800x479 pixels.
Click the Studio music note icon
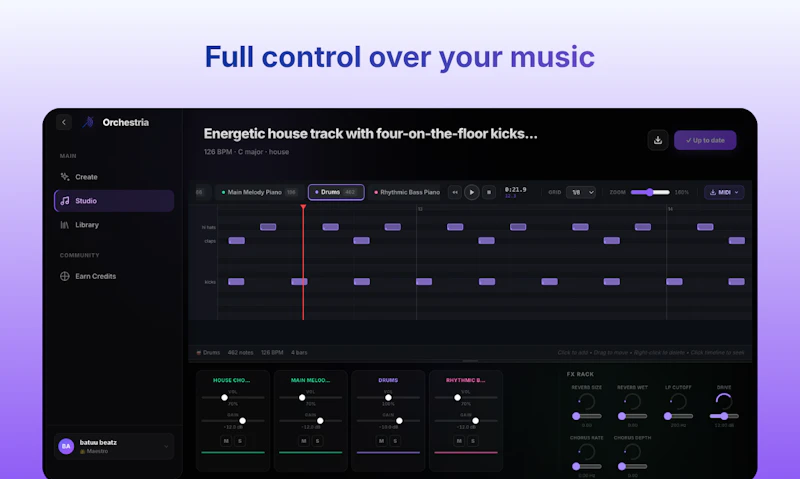coord(65,201)
